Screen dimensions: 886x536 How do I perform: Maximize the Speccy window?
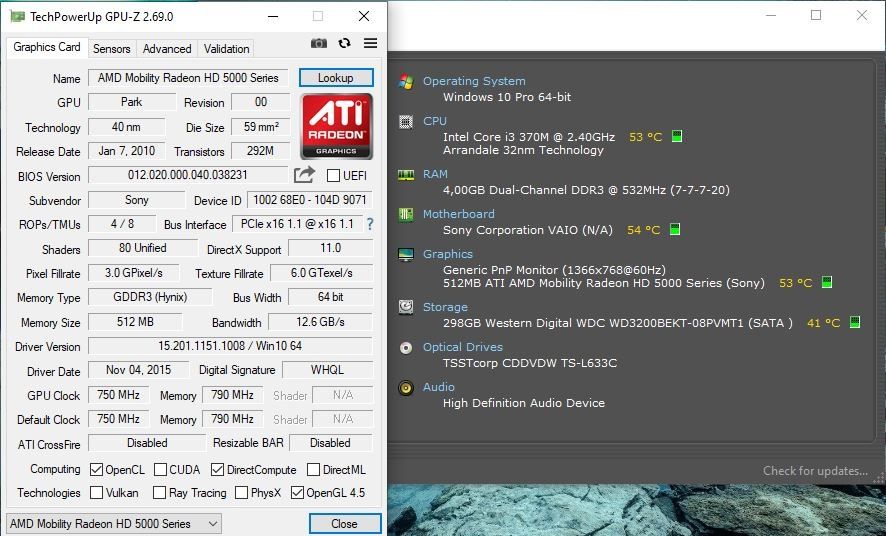pos(816,15)
